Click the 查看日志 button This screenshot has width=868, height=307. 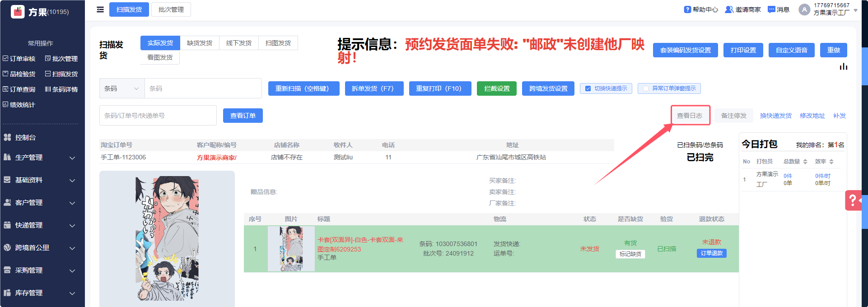[x=690, y=116]
